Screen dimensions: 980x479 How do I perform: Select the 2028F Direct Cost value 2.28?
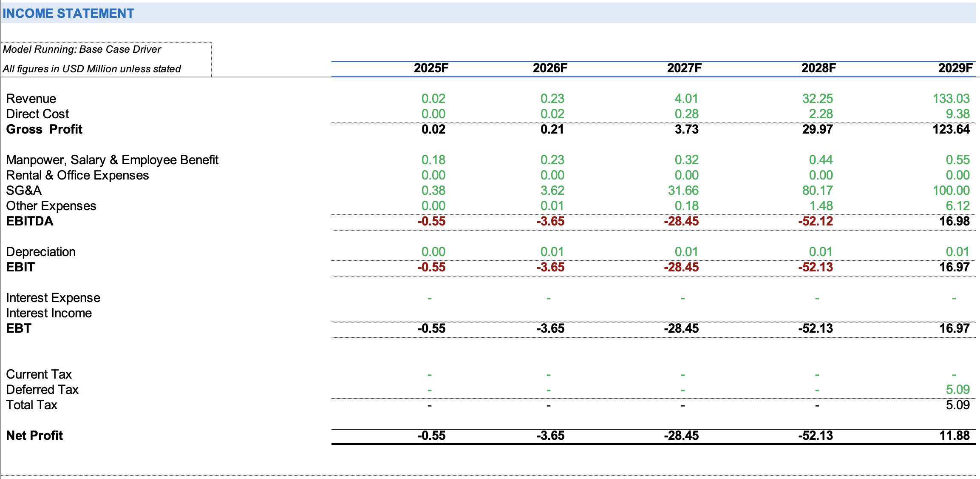click(x=821, y=114)
